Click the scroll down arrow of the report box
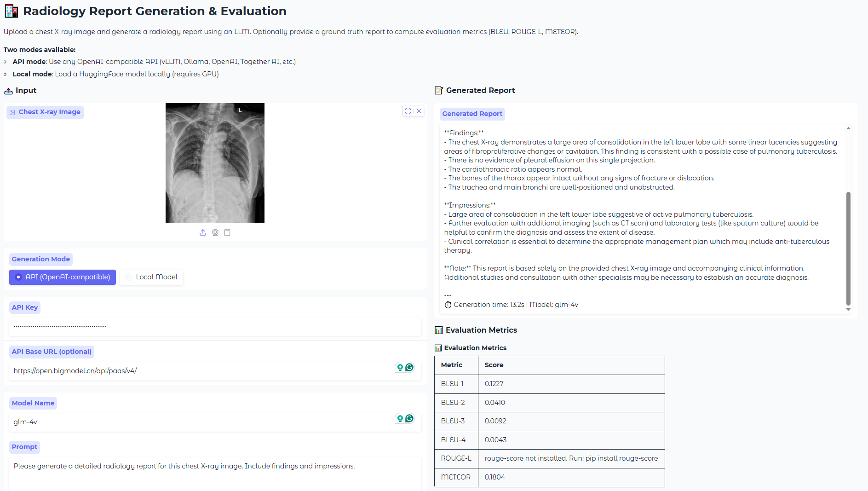The height and width of the screenshot is (491, 868). (848, 309)
